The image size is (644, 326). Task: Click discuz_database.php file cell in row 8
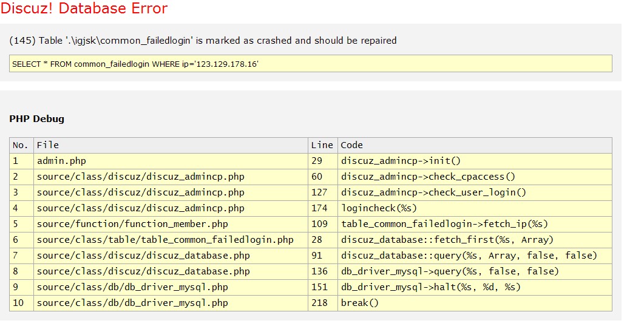pyautogui.click(x=171, y=271)
